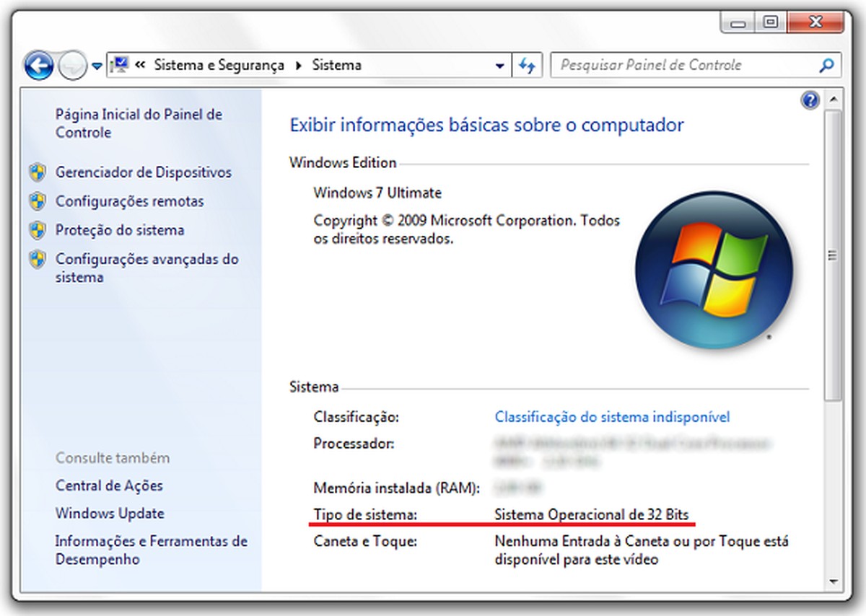Open Configurações avançadas do sistema link
The height and width of the screenshot is (616, 866).
tap(146, 268)
